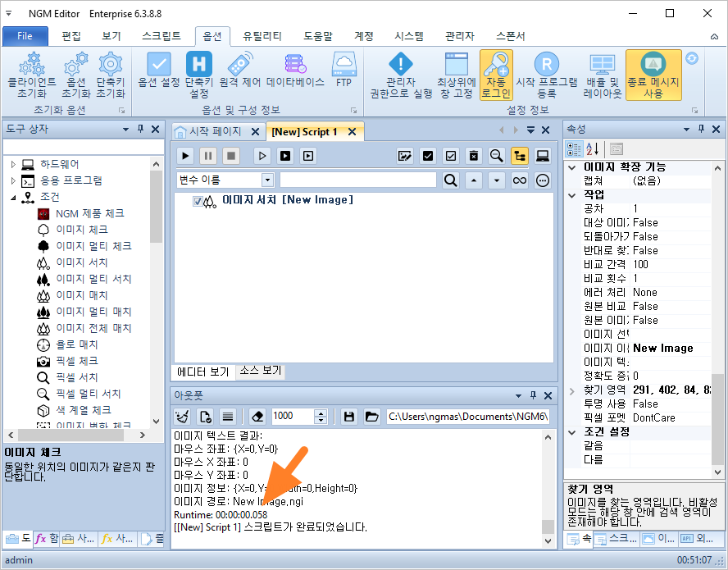The width and height of the screenshot is (728, 570).
Task: Click the ellipsis circle icon
Action: 542,180
